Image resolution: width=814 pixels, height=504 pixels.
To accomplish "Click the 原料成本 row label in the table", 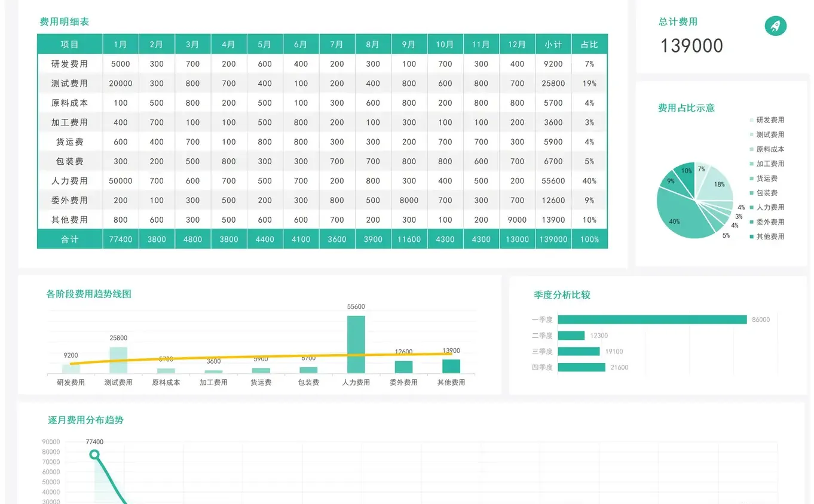I will point(70,103).
